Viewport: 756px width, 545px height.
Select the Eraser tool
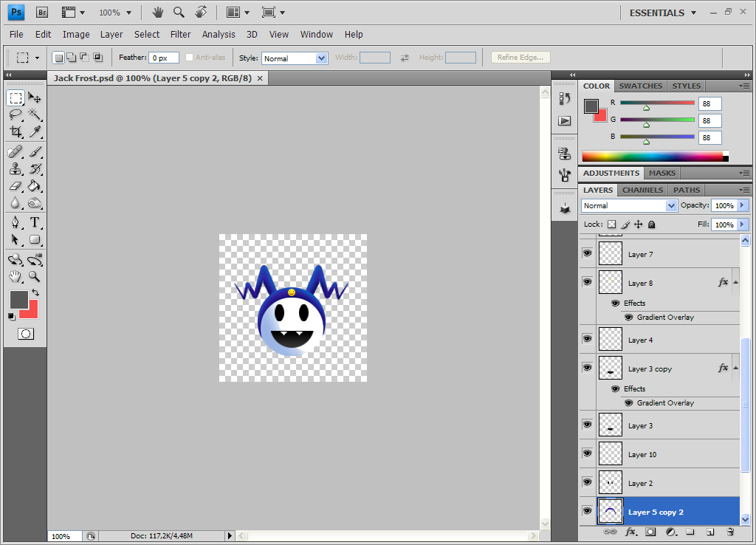16,185
